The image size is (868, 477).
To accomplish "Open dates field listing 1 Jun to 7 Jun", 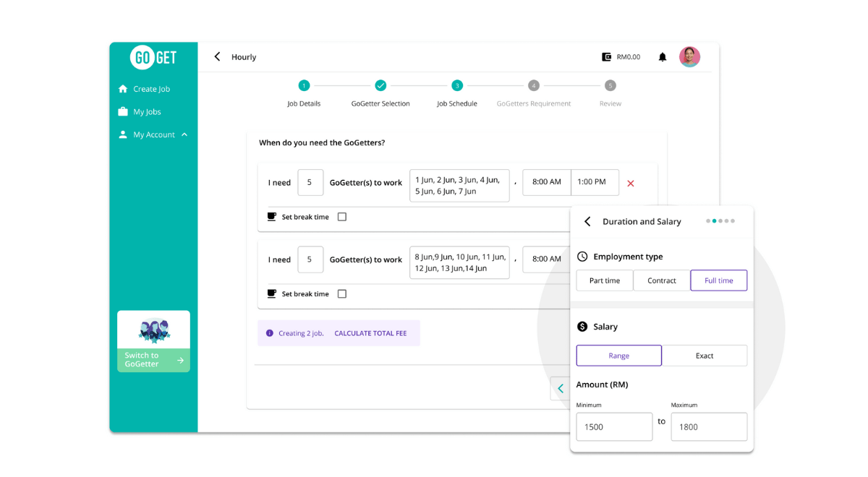I will pyautogui.click(x=459, y=185).
